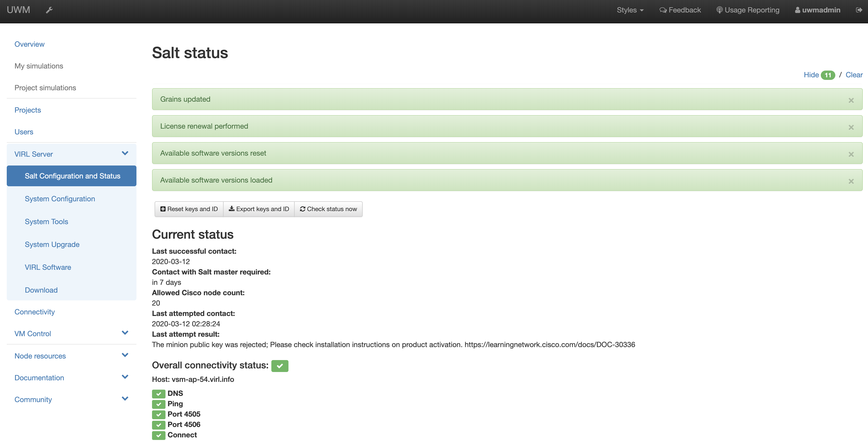Click the green check beside Ping
This screenshot has width=868, height=441.
click(x=158, y=404)
